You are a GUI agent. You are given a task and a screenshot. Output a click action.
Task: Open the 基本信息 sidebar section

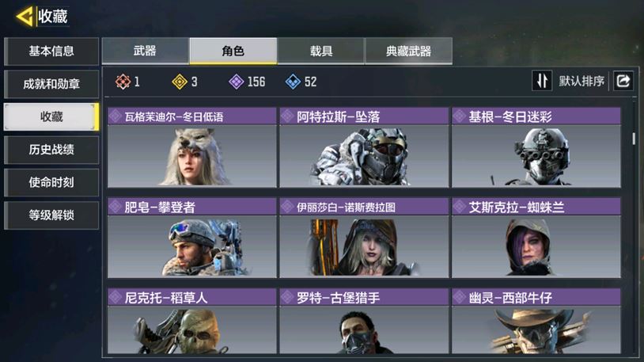click(51, 51)
